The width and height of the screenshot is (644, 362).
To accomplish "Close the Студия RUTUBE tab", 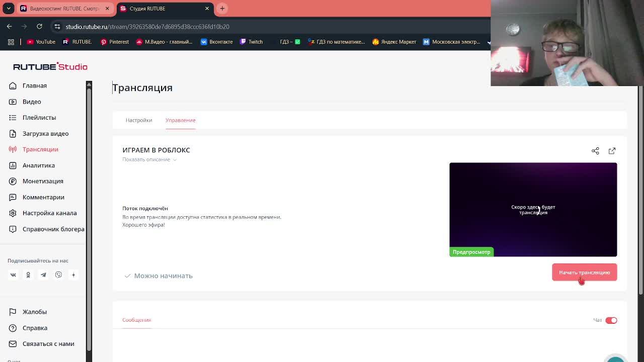I will click(x=207, y=9).
